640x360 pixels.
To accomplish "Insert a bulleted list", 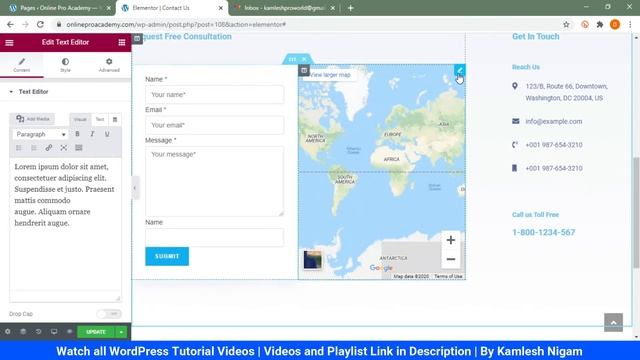I will tap(19, 148).
